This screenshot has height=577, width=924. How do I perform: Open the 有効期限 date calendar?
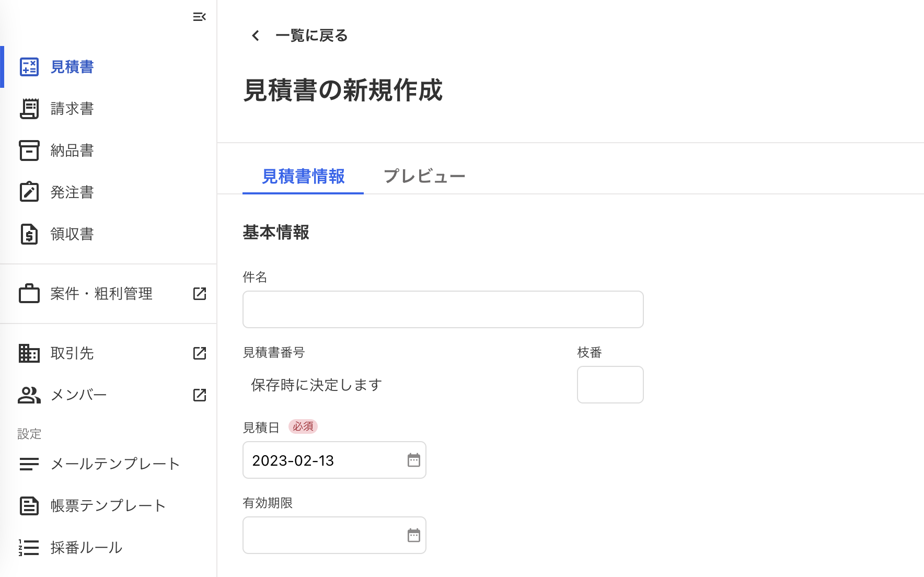[x=413, y=535]
